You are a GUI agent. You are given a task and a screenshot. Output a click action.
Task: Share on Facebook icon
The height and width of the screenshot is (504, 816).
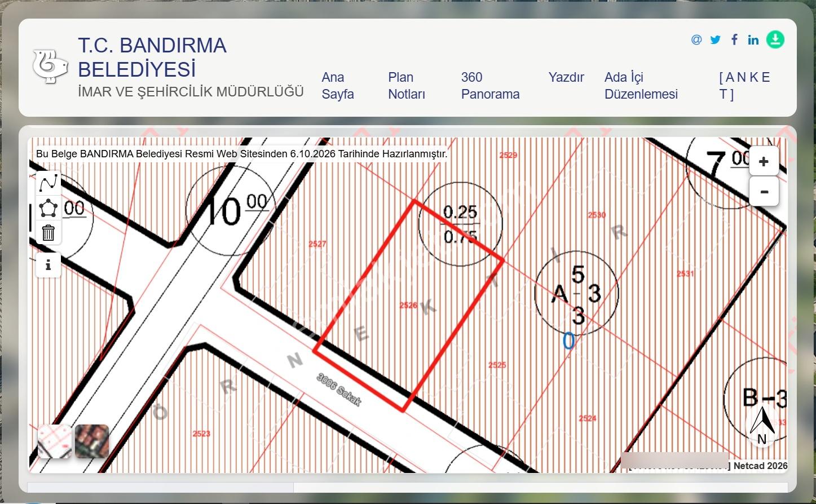pyautogui.click(x=734, y=39)
